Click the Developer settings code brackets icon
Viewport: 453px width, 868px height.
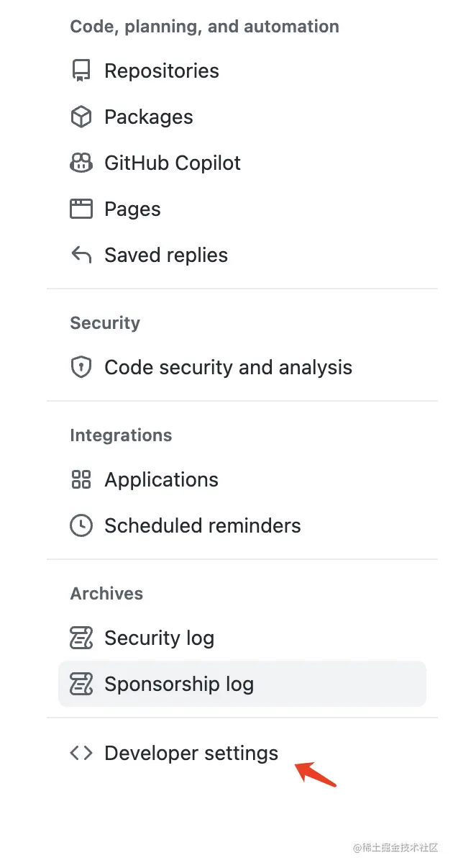click(81, 753)
